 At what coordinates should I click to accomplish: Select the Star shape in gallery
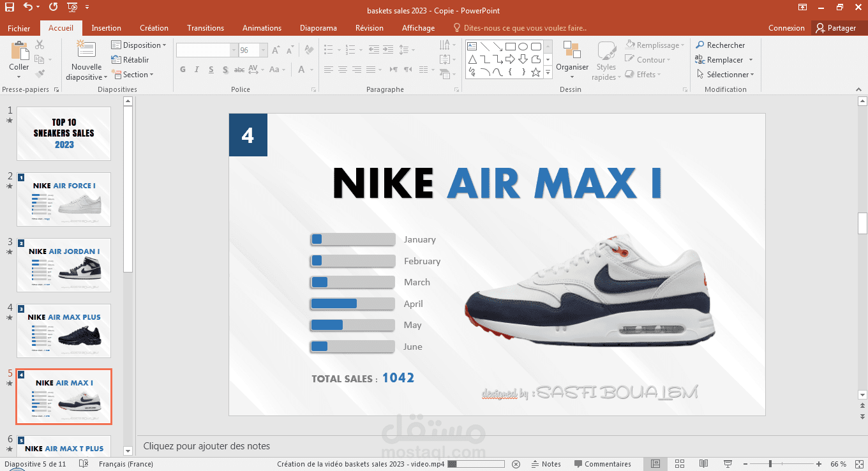536,72
